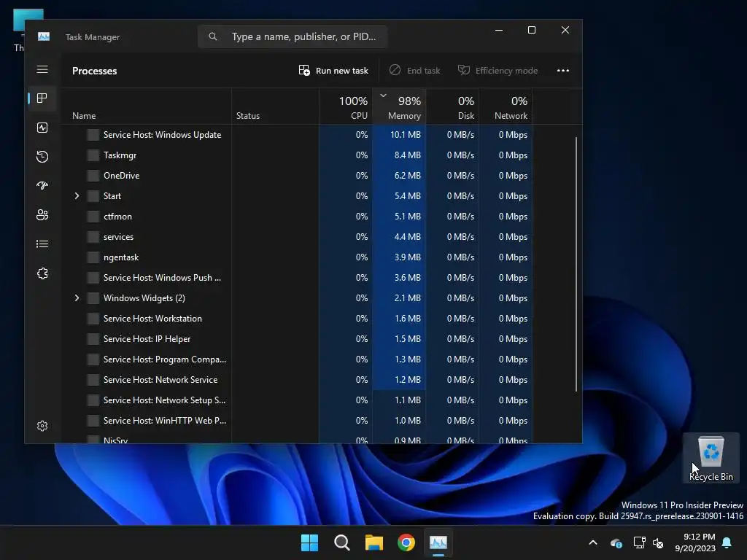Click the End task button
This screenshot has width=747, height=560.
click(414, 71)
